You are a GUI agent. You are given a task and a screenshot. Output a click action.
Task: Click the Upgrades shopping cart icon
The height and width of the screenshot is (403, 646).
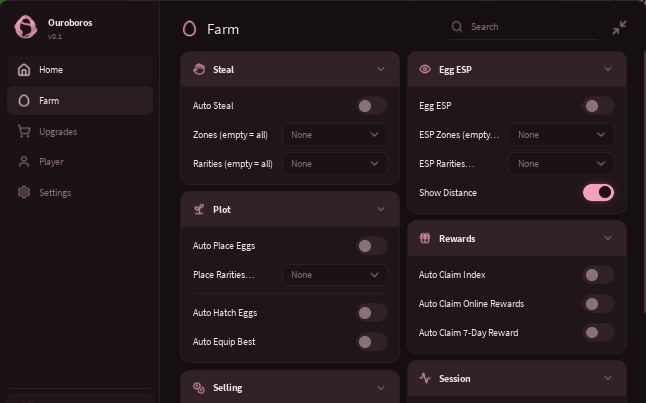pos(24,131)
